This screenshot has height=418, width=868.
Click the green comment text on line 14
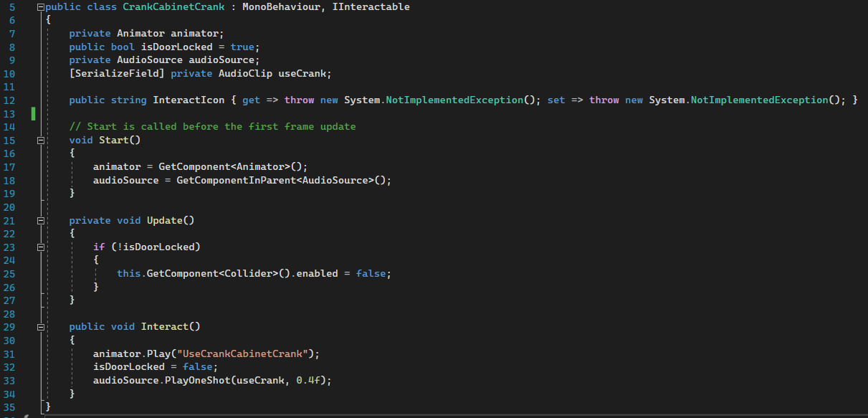pos(212,127)
